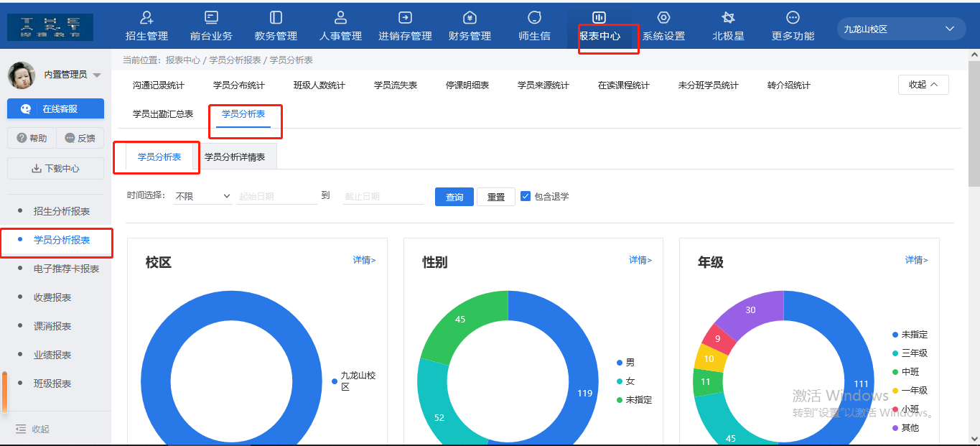Screen dimensions: 980x446
Task: Toggle 男 legend in 性别 chart
Action: (625, 363)
